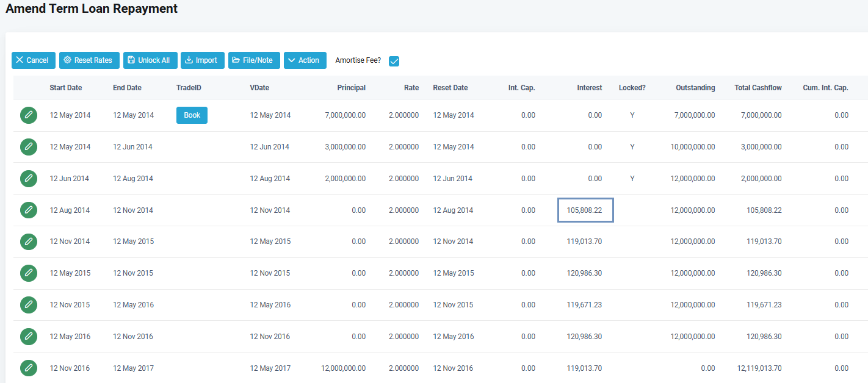
Task: Untick the Amortise Fee checkbox
Action: (394, 61)
